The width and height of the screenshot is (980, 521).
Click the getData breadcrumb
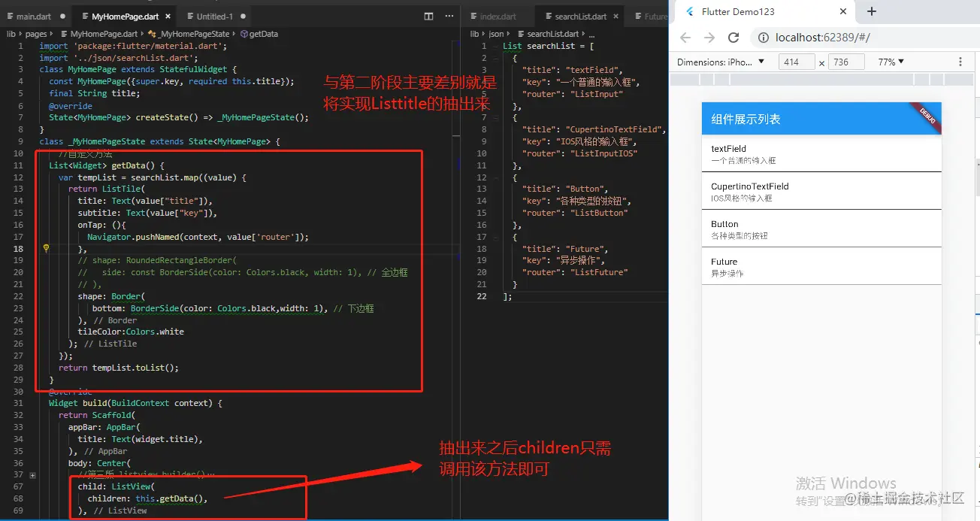click(x=259, y=34)
